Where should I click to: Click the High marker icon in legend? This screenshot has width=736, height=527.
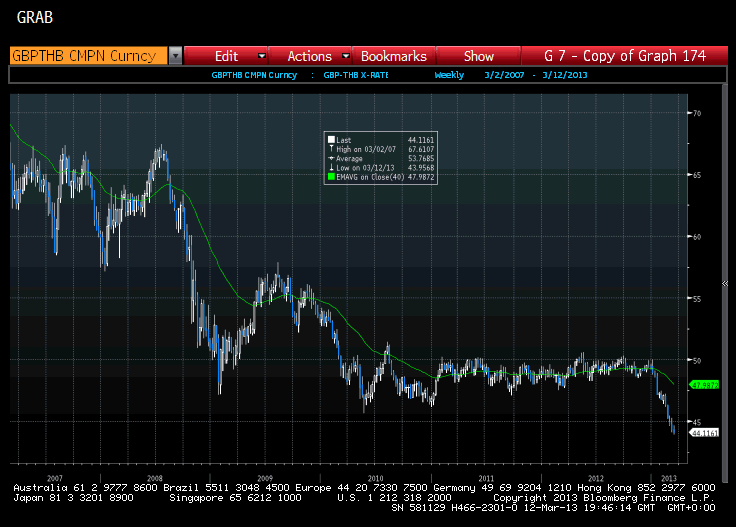[331, 149]
